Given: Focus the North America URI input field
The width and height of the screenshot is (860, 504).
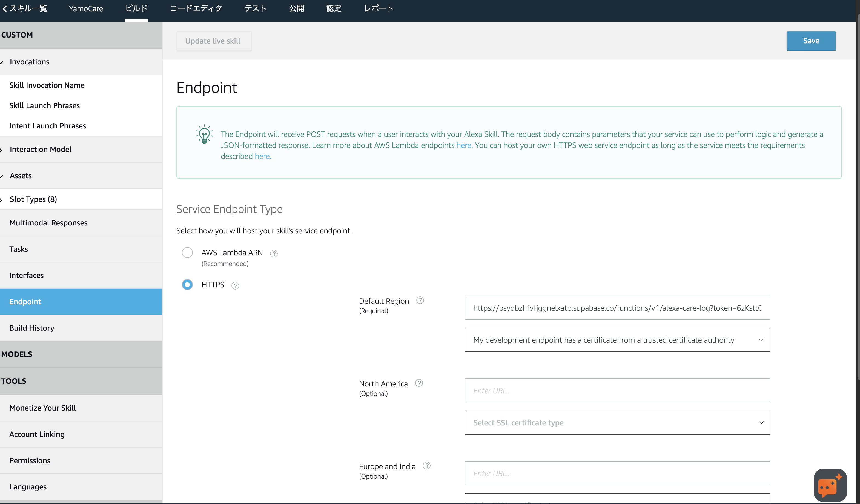Looking at the screenshot, I should [x=617, y=390].
